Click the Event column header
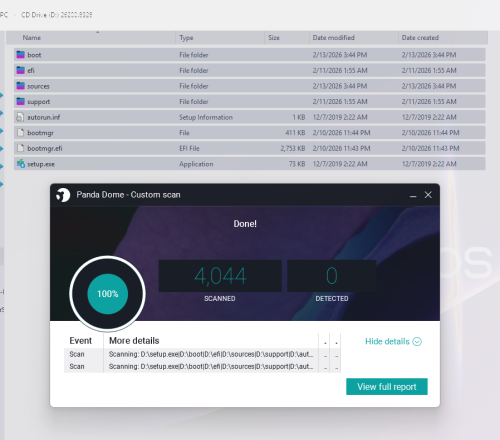This screenshot has height=440, width=500. (x=80, y=341)
